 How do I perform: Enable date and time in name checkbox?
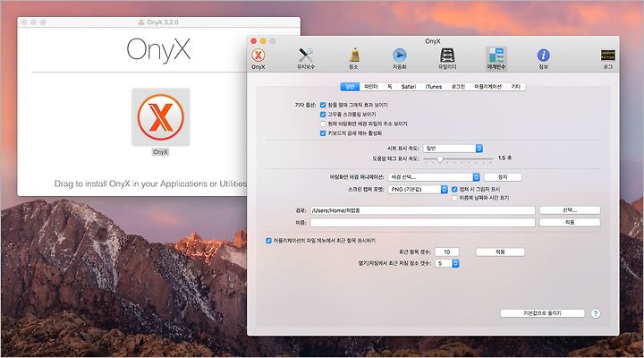coord(454,198)
